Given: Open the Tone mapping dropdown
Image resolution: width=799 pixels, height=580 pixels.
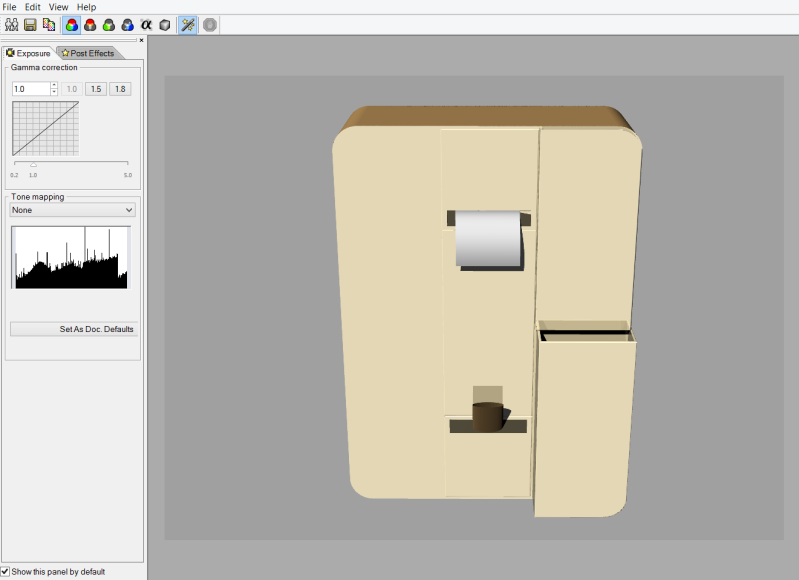Looking at the screenshot, I should [72, 210].
